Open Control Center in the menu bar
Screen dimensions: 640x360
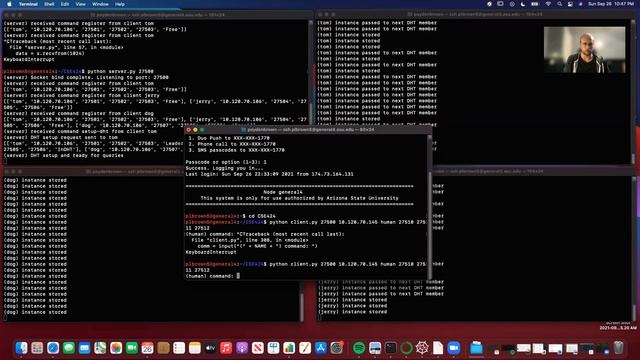[570, 4]
